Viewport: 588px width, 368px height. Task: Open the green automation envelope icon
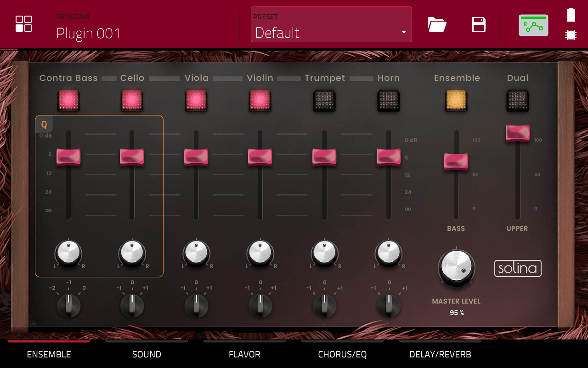coord(533,25)
